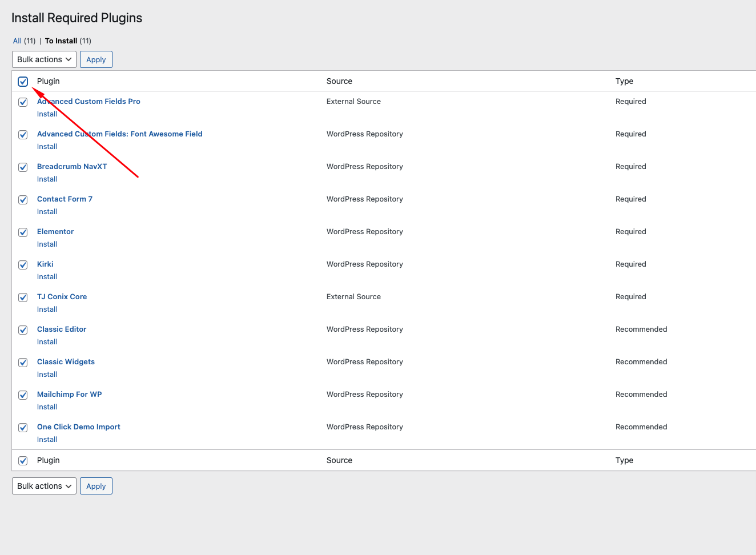Open Advanced Custom Fields: Font Awesome Field link

click(120, 134)
